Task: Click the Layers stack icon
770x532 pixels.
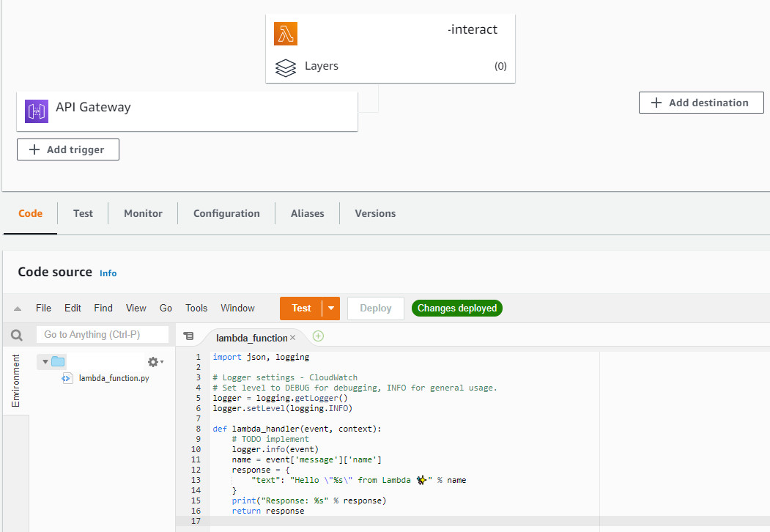Action: click(285, 68)
